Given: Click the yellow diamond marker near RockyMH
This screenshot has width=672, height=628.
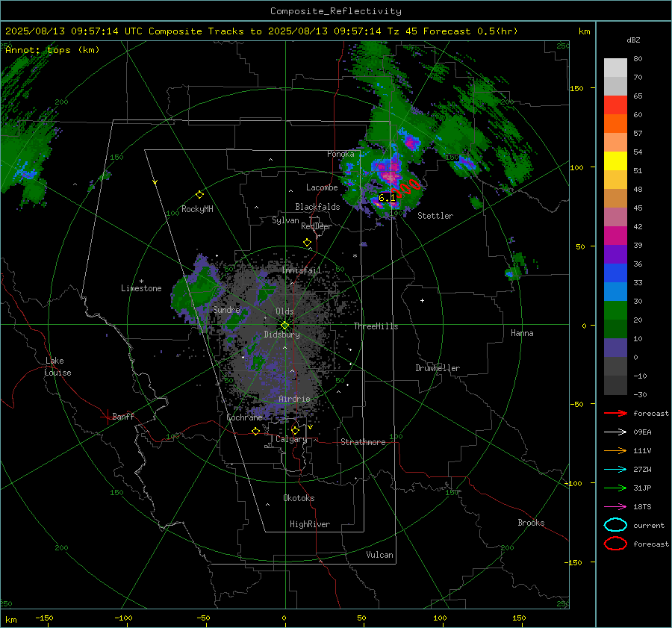Looking at the screenshot, I should (x=199, y=195).
